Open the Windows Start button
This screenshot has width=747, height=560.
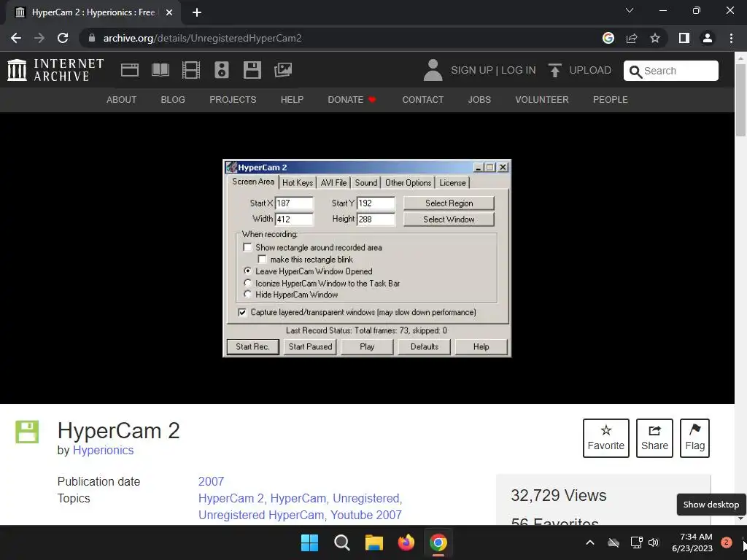309,542
